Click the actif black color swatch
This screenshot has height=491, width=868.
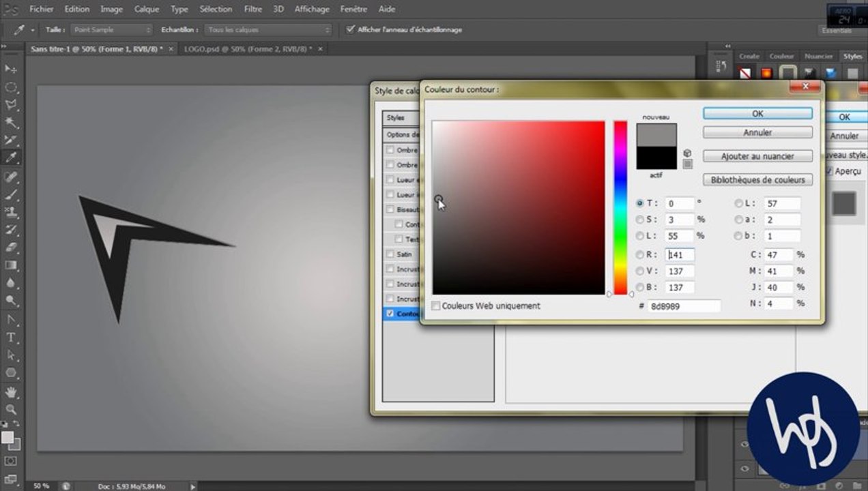[x=656, y=158]
